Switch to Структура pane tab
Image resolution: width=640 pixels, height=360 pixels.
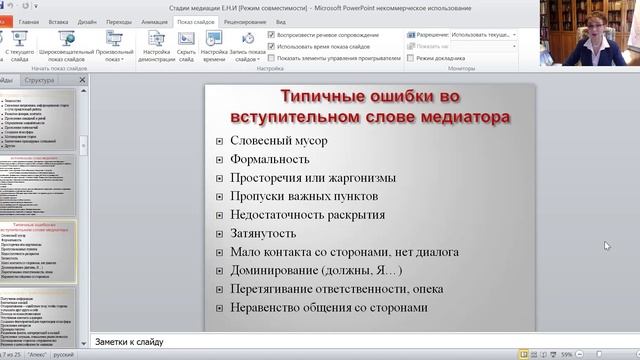click(39, 80)
